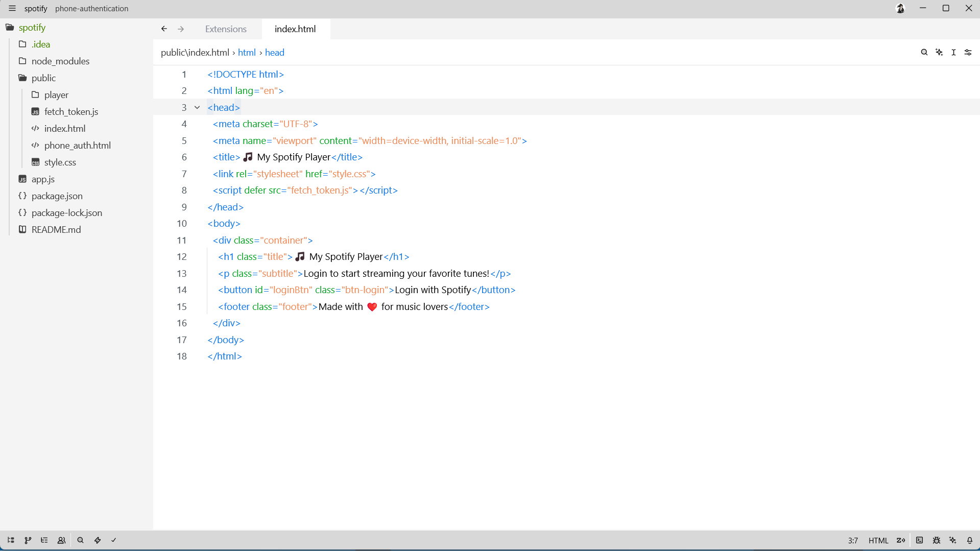
Task: Open the AI assistant sparkles icon
Action: pyautogui.click(x=952, y=540)
